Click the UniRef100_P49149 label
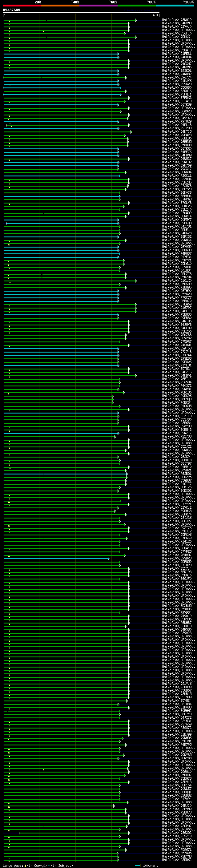This screenshot has width=197, height=868. click(x=177, y=118)
